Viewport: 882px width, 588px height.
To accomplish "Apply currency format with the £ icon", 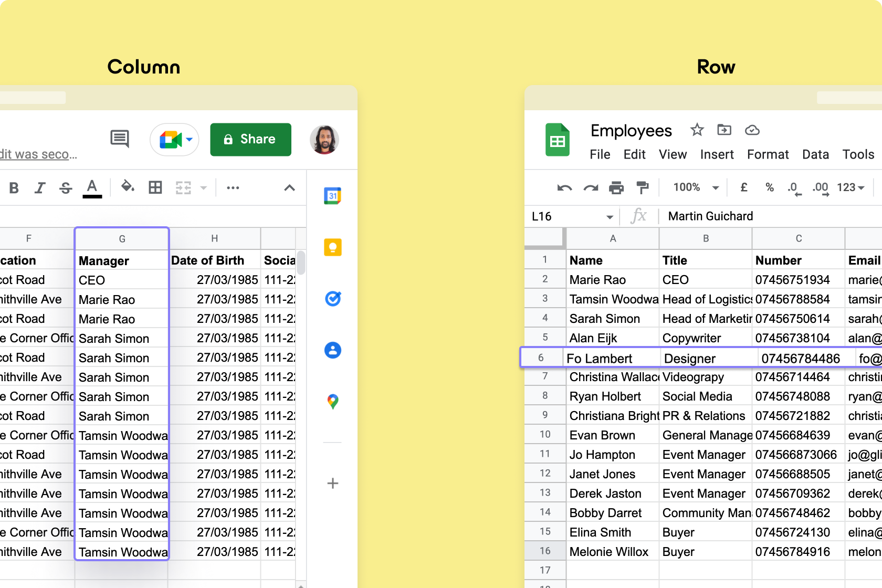I will pos(743,187).
